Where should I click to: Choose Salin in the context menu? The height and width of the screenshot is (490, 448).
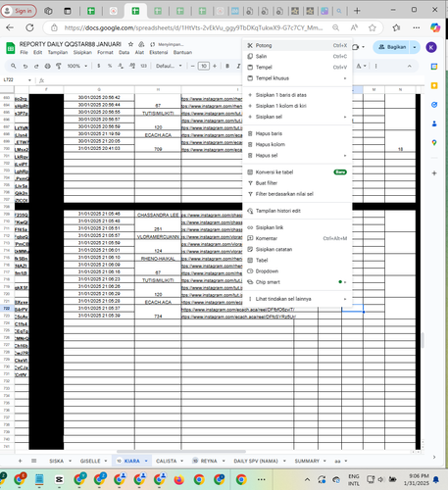coord(297,56)
